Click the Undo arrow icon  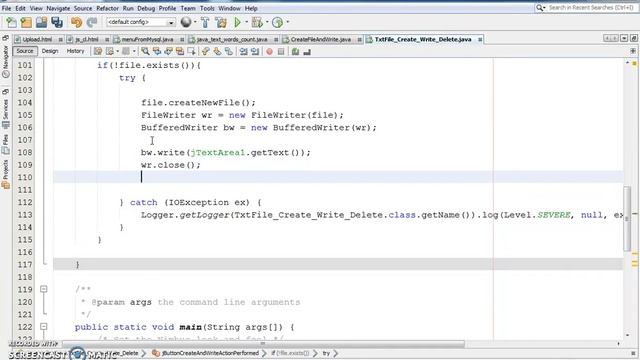tap(76, 22)
